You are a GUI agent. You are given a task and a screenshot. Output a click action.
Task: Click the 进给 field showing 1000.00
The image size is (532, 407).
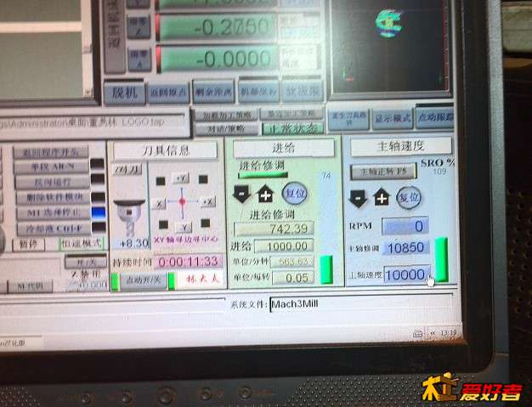click(x=284, y=245)
